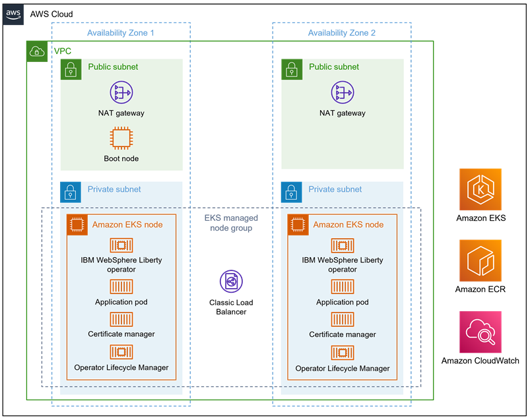Click the AWS logo icon
This screenshot has height=420, width=528.
pyautogui.click(x=13, y=15)
